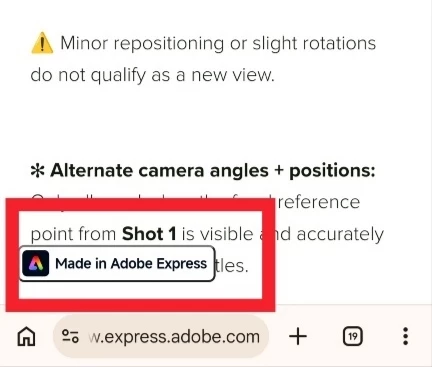Click the word 'reference'
Screen dimensions: 432x367
point(319,202)
